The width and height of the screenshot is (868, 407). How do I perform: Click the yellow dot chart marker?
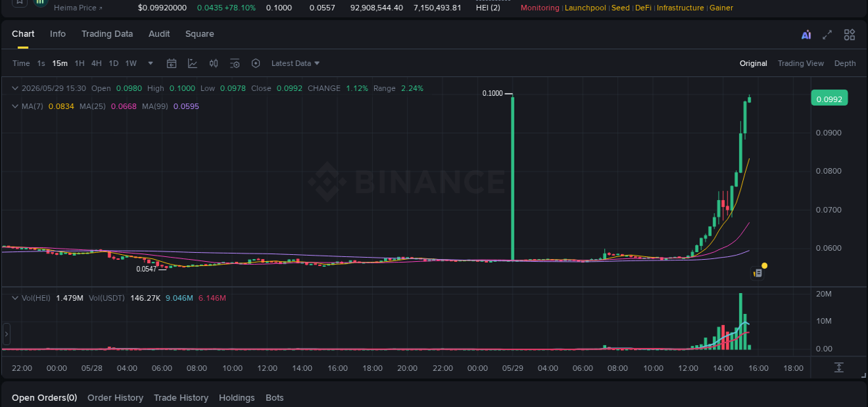pos(765,265)
